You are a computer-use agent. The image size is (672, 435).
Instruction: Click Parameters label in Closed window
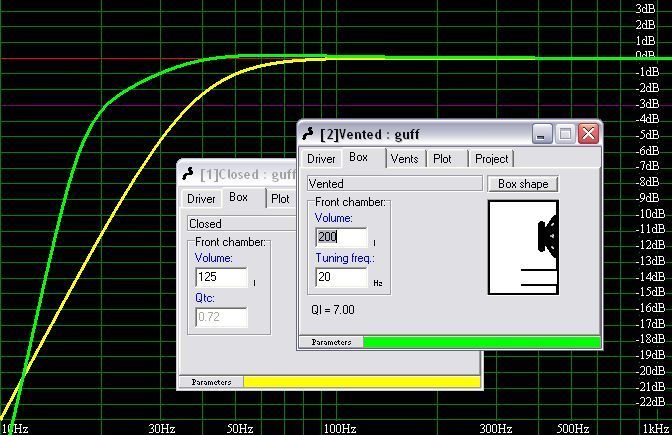[211, 382]
